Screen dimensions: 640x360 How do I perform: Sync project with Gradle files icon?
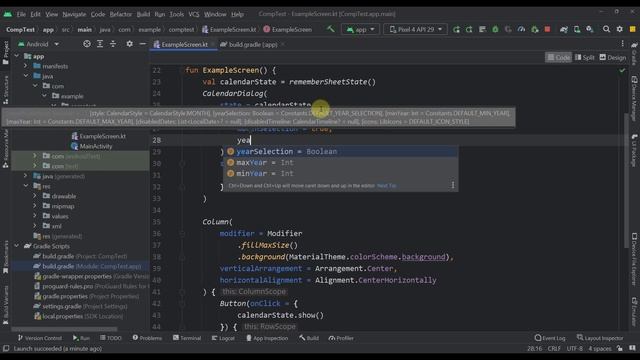pyautogui.click(x=564, y=29)
